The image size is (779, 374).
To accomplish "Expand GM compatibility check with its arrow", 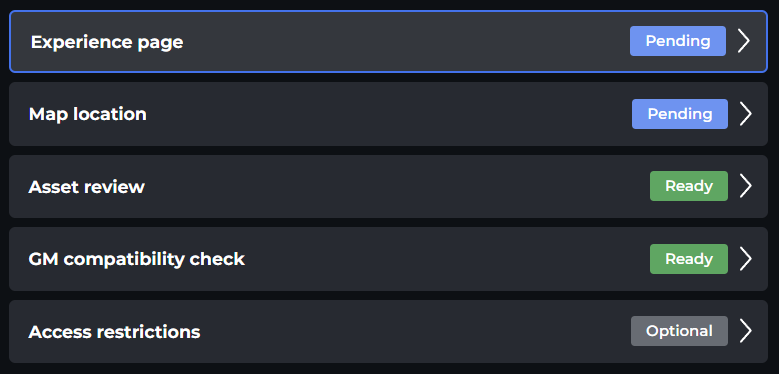I will [x=745, y=259].
